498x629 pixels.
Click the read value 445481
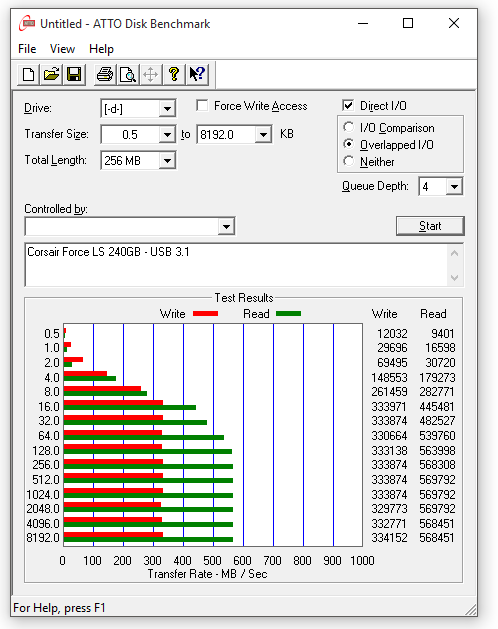(x=437, y=407)
